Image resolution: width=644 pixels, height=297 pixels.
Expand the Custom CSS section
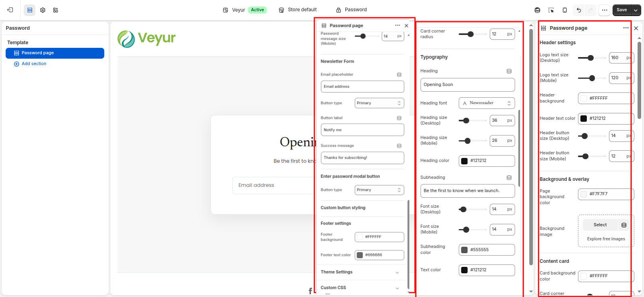pos(360,288)
